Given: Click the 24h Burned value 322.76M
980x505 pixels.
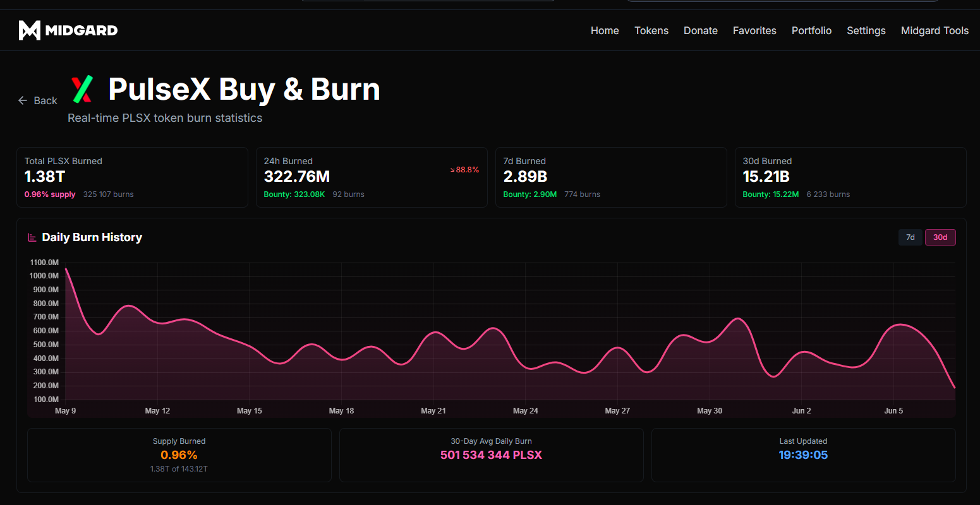Looking at the screenshot, I should tap(297, 177).
